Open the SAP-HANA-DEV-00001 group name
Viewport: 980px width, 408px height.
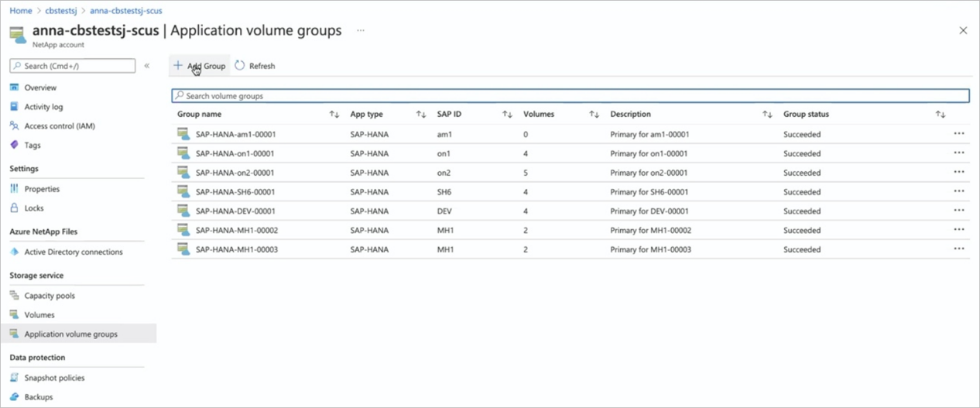pyautogui.click(x=235, y=211)
